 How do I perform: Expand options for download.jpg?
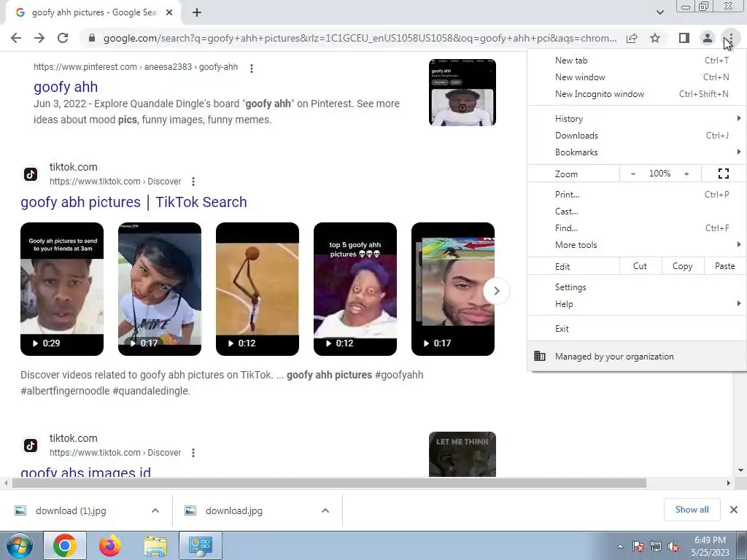[325, 510]
